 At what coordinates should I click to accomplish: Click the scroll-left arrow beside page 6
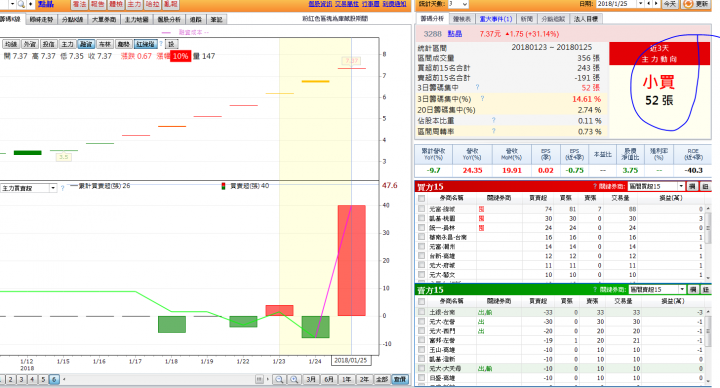(x=64, y=379)
